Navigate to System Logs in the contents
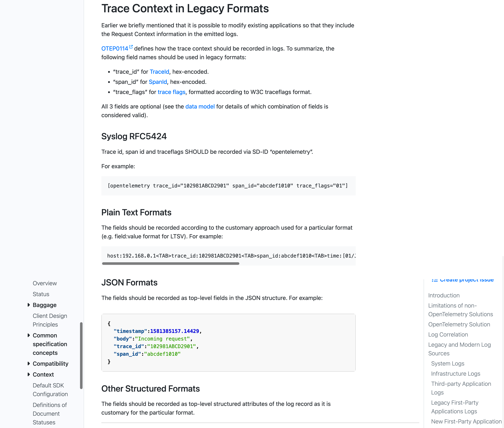Screen dimensions: 504x428 coord(448,364)
